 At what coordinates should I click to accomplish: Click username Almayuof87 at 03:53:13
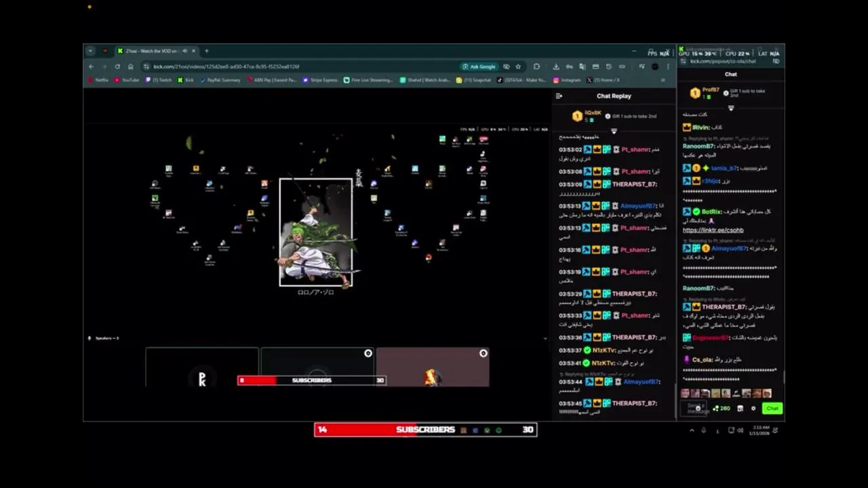click(x=637, y=206)
